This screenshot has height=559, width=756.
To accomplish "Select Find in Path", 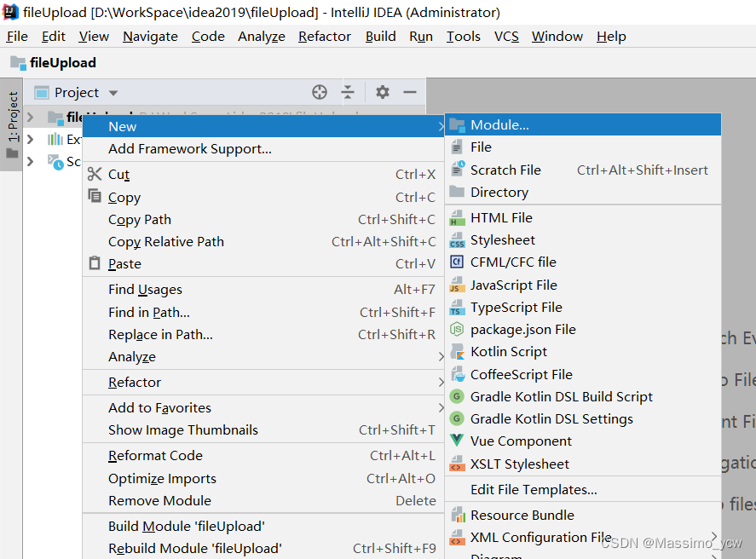I will click(263, 312).
